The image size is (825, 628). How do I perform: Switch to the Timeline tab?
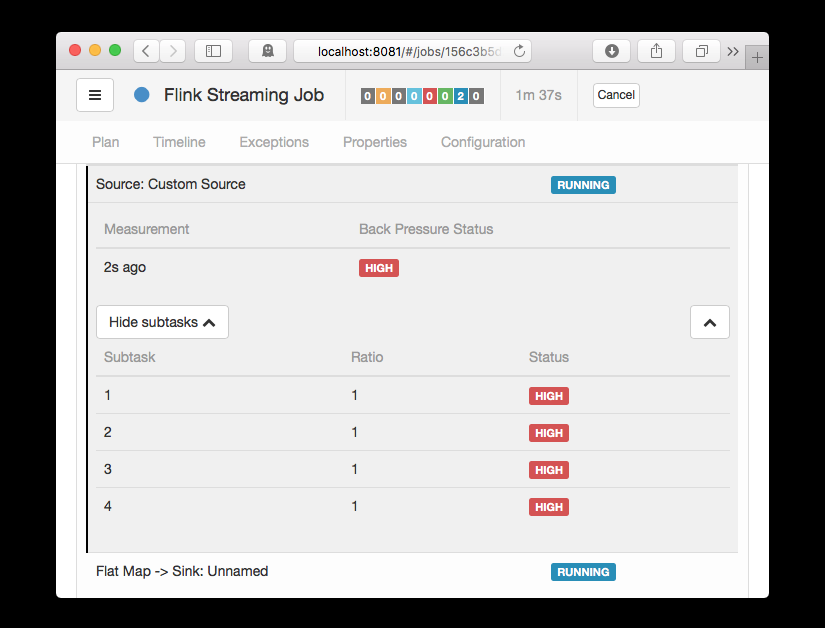click(179, 142)
